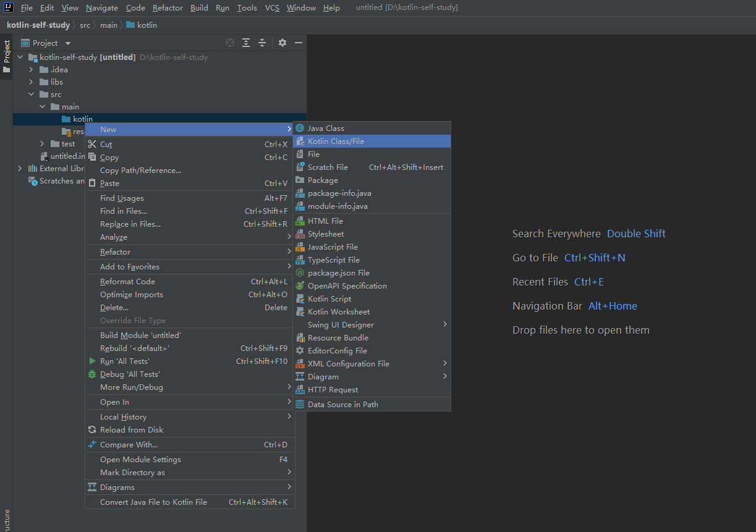The width and height of the screenshot is (756, 532).
Task: Collapse the kotlin-self-study root node
Action: 20,57
